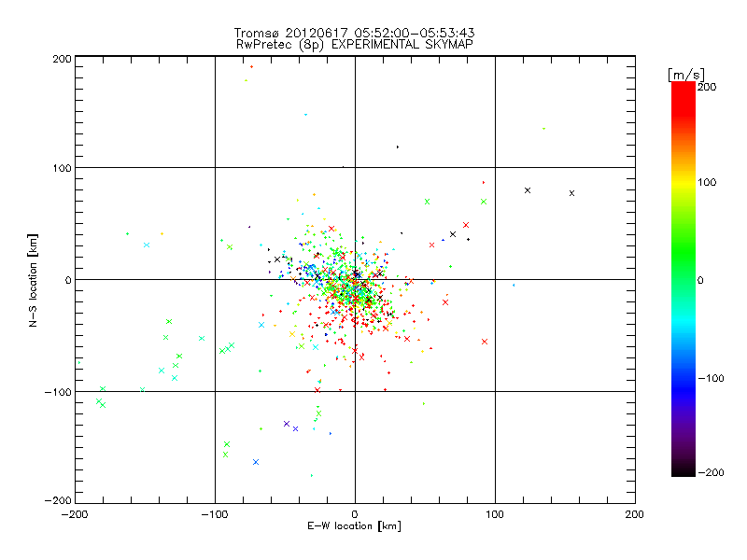Select the red dot near 190 km N-S at top
The width and height of the screenshot is (747, 560).
pyautogui.click(x=251, y=66)
